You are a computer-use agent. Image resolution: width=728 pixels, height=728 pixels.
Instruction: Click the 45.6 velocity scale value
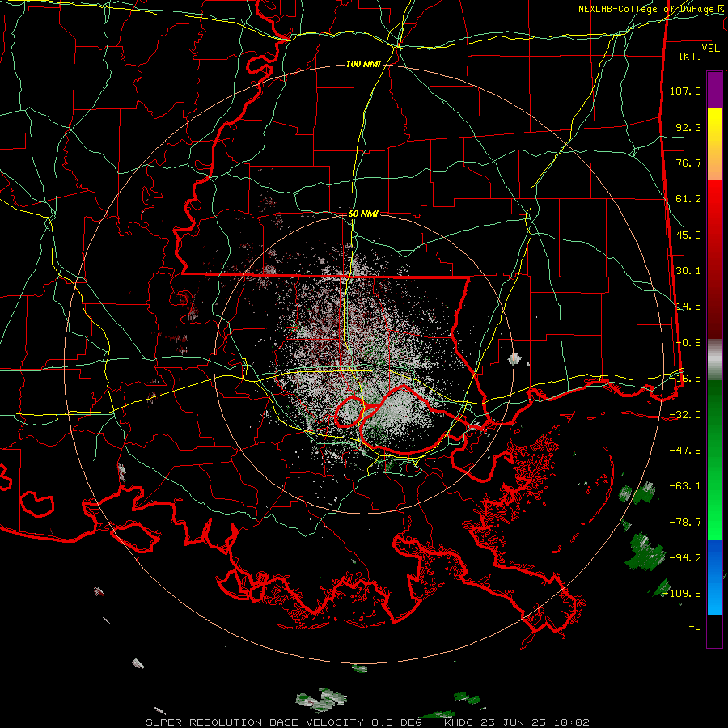(688, 235)
